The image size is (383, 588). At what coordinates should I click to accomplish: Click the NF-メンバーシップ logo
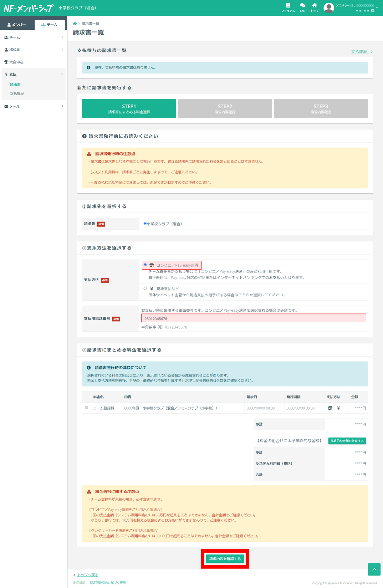[28, 8]
